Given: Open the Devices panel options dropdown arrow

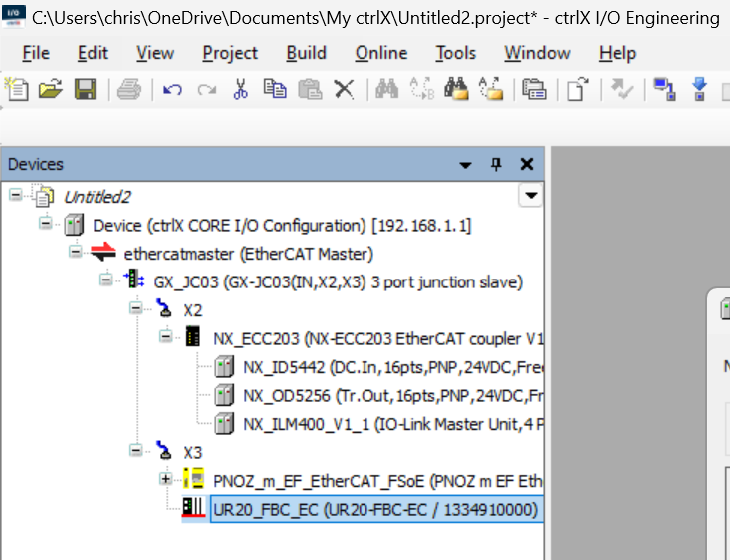Looking at the screenshot, I should [x=465, y=165].
